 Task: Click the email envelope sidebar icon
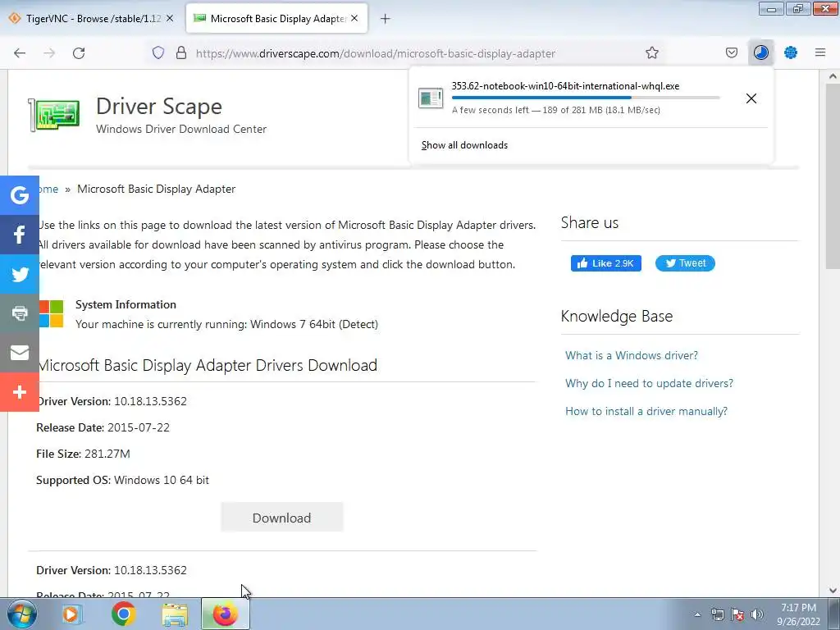[x=20, y=353]
